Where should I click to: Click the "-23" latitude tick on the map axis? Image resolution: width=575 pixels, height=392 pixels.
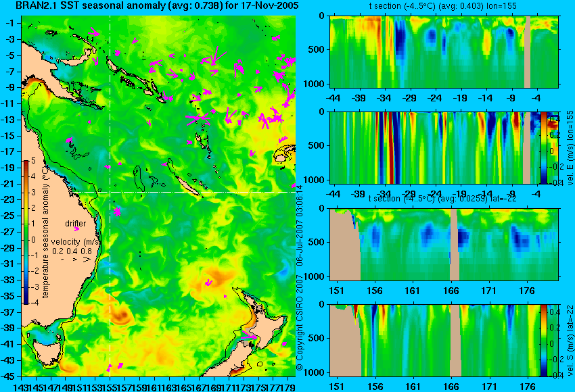9,199
